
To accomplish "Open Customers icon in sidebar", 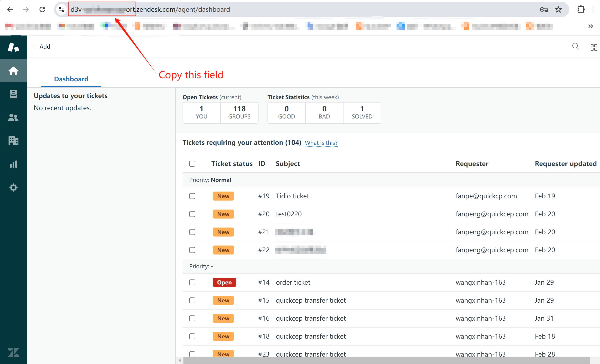I will pyautogui.click(x=13, y=117).
